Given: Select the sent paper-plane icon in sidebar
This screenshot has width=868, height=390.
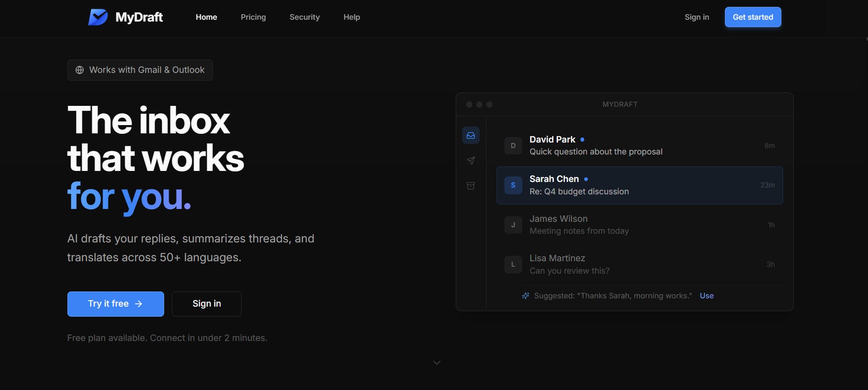Looking at the screenshot, I should point(471,160).
